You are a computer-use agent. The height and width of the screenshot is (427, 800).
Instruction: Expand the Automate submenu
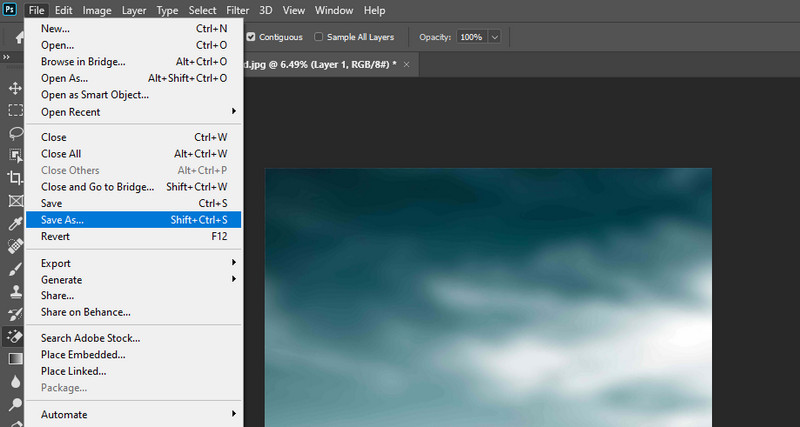pyautogui.click(x=234, y=414)
